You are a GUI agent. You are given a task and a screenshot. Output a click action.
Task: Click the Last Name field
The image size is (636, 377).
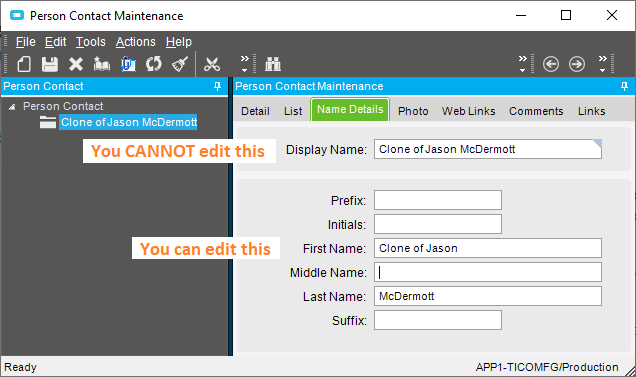pos(488,296)
